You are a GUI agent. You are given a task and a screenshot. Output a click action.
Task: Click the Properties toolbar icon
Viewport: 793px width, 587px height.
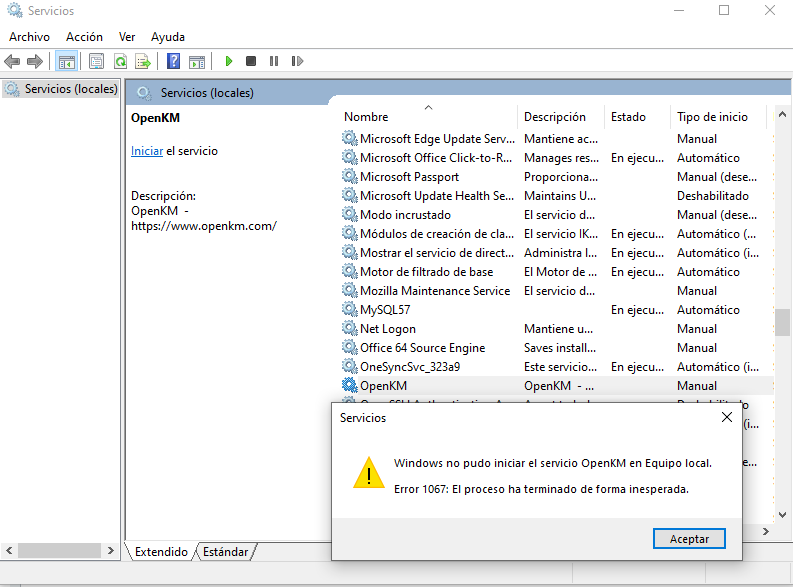[x=97, y=61]
